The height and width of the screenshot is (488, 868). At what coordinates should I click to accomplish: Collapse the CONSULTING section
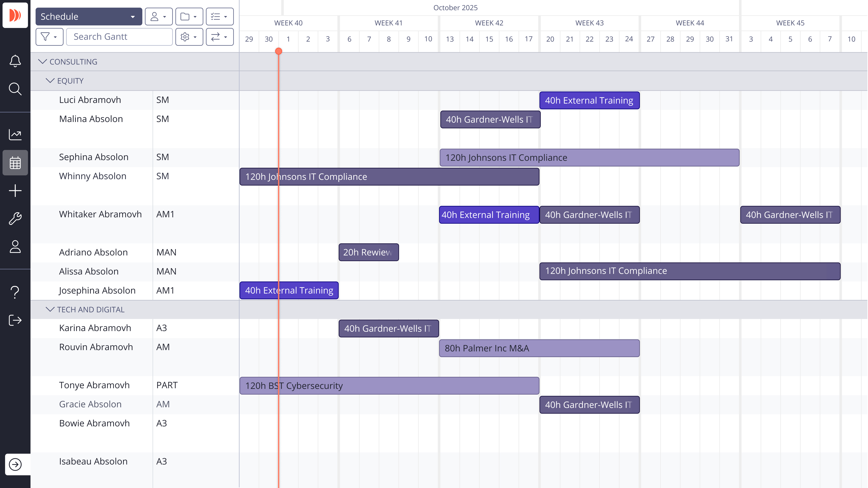pos(42,61)
